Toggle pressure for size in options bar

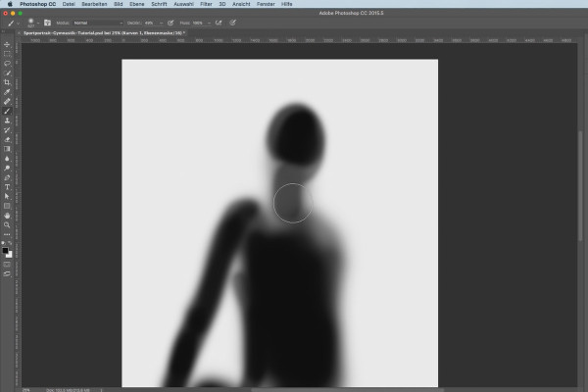(232, 23)
